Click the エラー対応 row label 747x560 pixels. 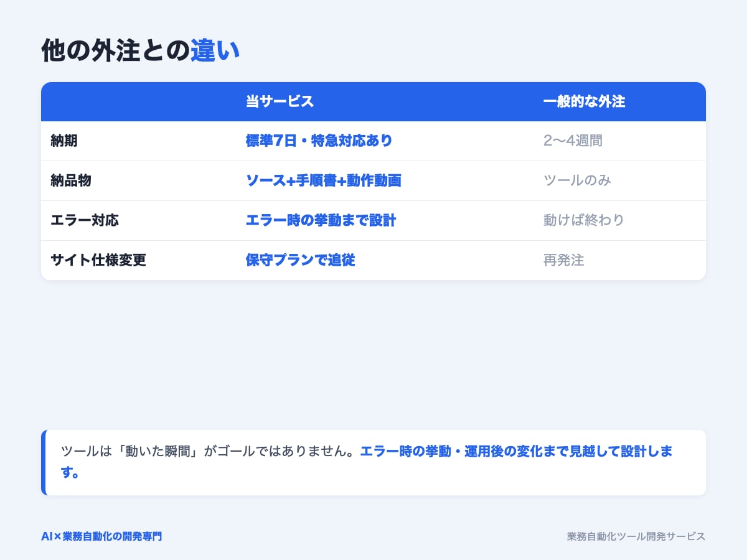coord(85,220)
